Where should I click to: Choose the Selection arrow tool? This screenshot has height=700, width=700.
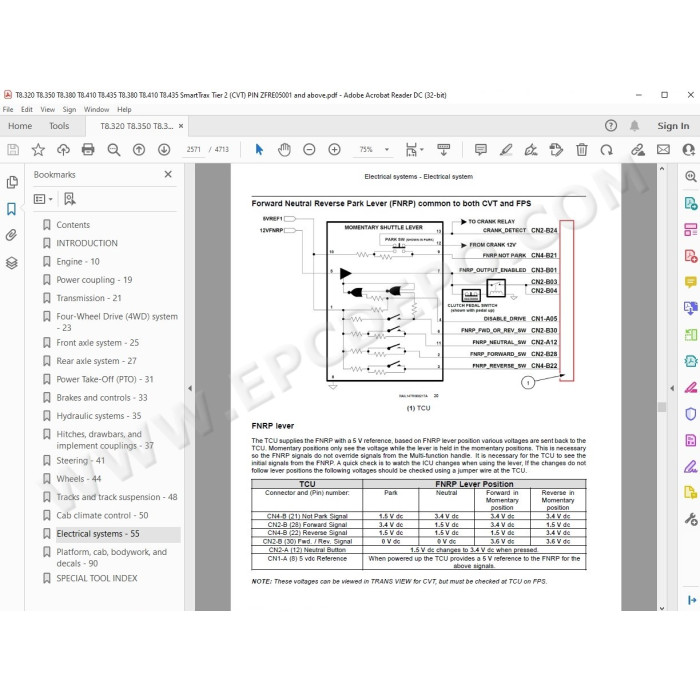259,150
